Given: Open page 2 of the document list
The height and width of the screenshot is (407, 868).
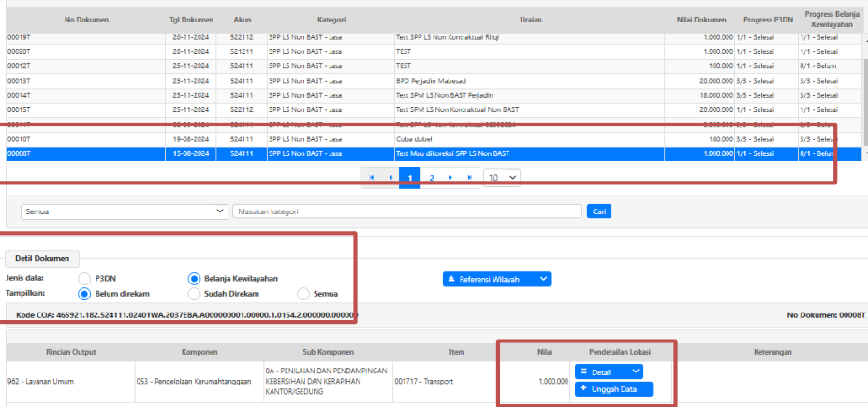Looking at the screenshot, I should [x=431, y=177].
